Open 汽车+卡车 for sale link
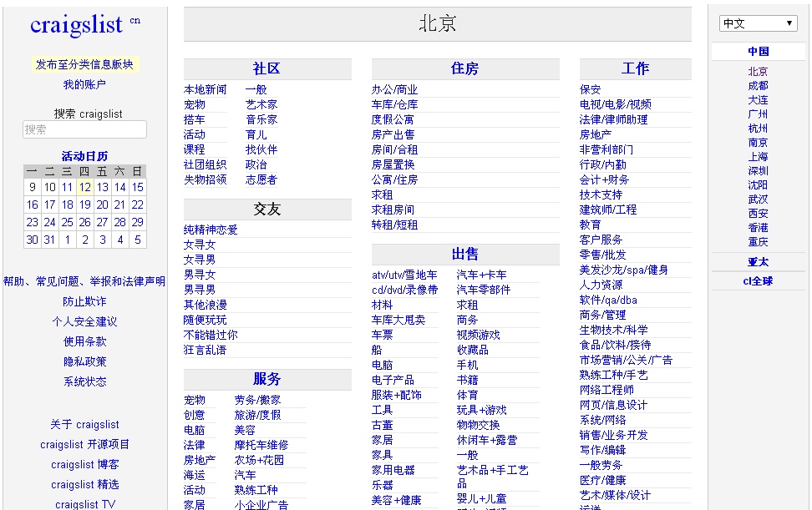Image resolution: width=812 pixels, height=510 pixels. point(482,275)
